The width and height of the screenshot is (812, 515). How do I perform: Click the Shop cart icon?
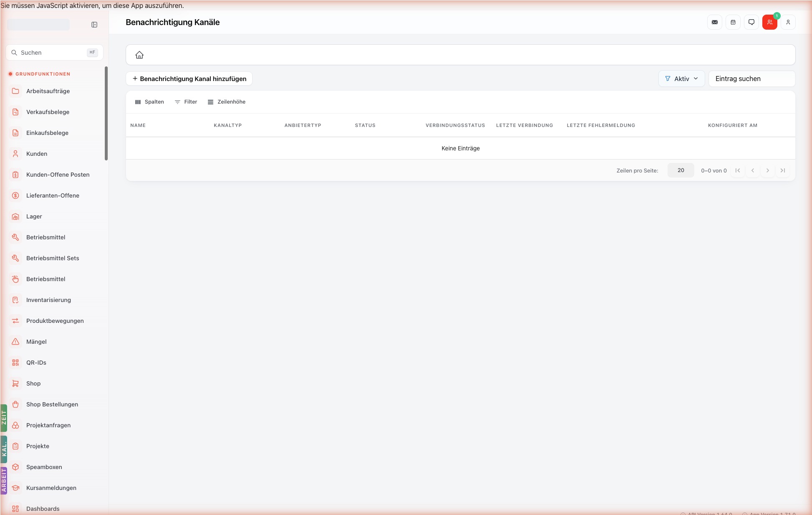point(15,383)
